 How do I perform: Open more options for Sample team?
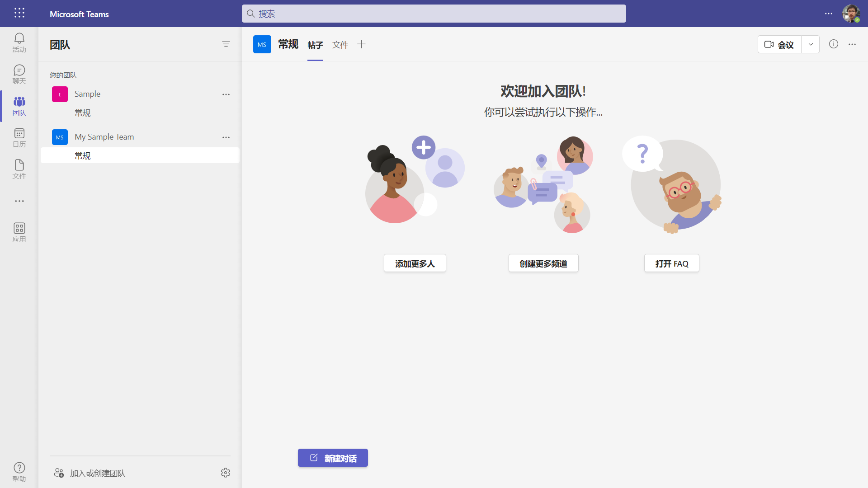click(x=226, y=94)
